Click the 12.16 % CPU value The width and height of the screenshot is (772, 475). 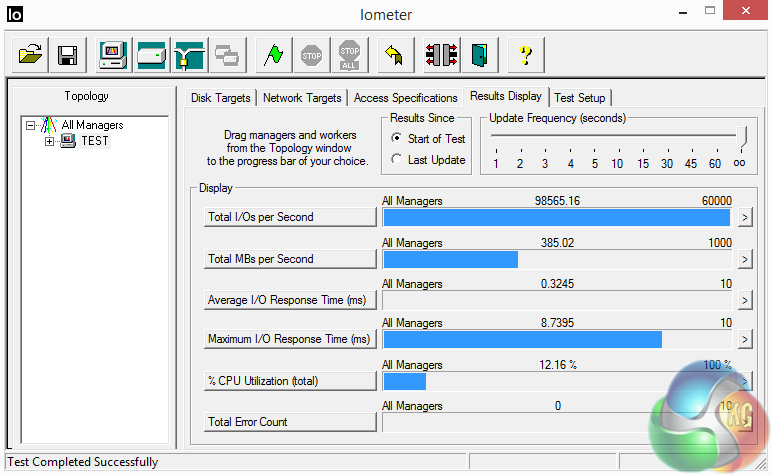click(558, 365)
